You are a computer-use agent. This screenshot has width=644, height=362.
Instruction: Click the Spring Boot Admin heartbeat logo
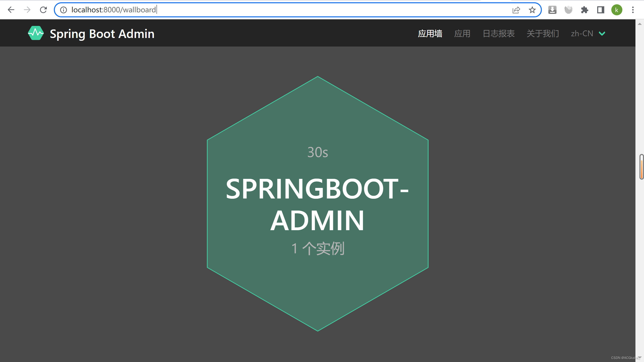click(x=36, y=33)
